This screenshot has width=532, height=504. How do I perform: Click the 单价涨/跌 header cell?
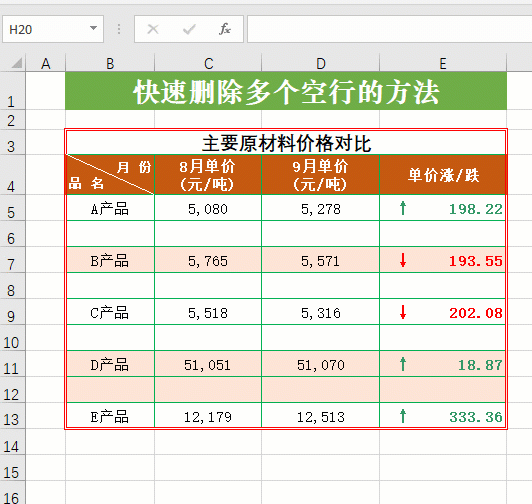pos(443,175)
